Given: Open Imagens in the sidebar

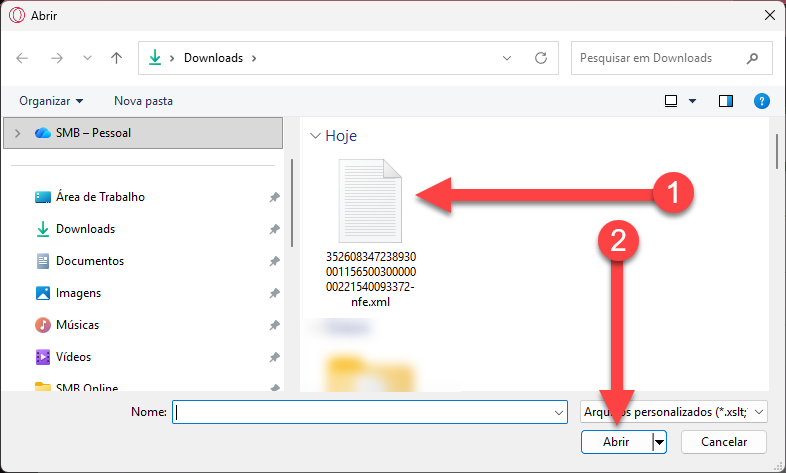Looking at the screenshot, I should click(x=78, y=293).
